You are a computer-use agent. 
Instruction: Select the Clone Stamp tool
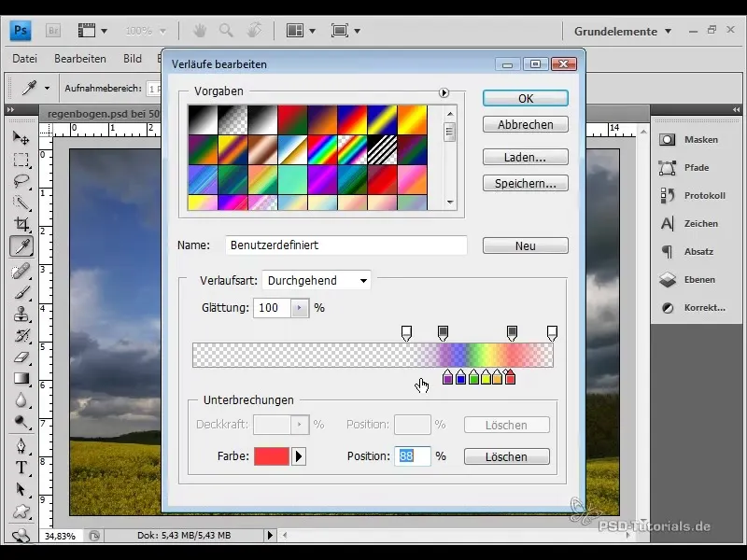21,315
